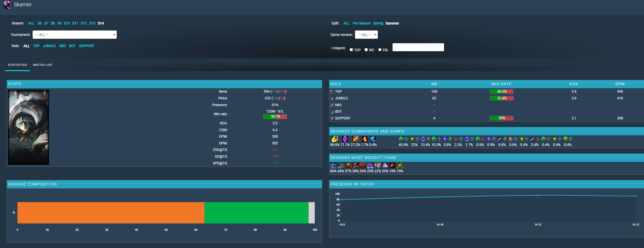Image resolution: width=644 pixels, height=248 pixels.
Task: Click the Ghost spell icon at 0.4%
Action: coord(373,139)
